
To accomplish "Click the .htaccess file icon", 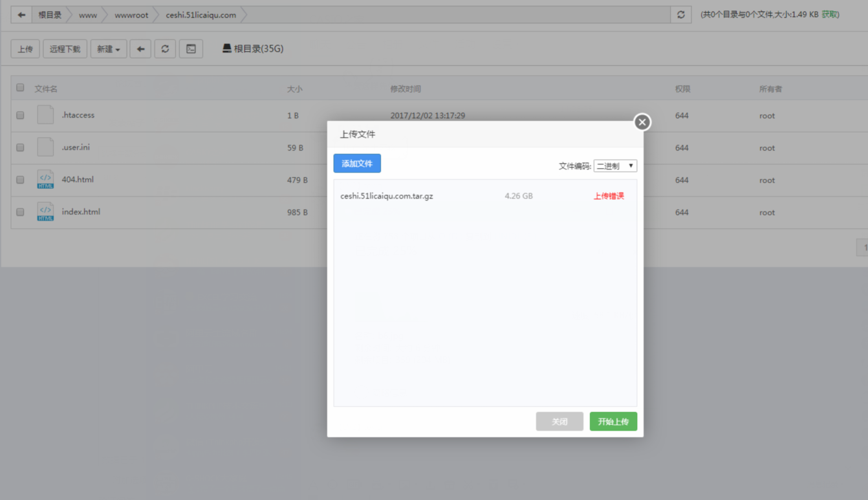I will point(45,114).
